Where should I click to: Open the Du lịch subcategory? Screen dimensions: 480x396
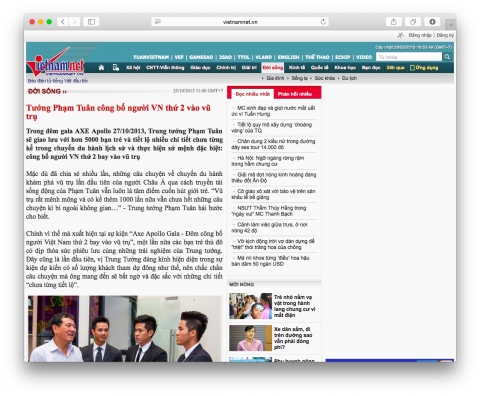tap(349, 78)
